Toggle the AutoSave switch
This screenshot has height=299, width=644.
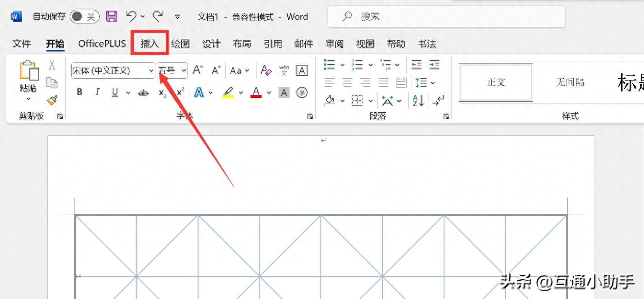point(85,17)
